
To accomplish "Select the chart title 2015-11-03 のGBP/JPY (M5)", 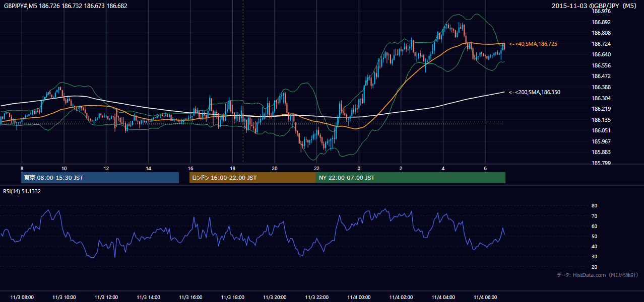I will point(595,6).
